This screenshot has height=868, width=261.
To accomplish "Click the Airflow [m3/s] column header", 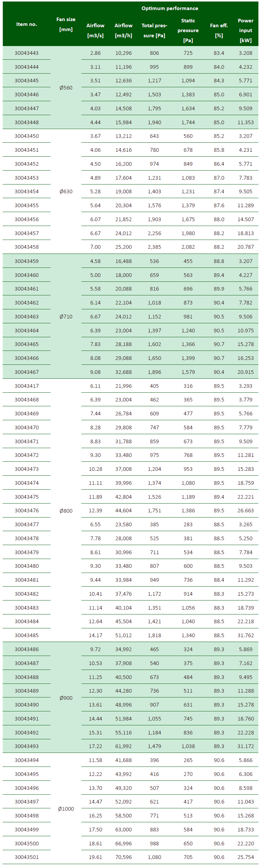I will [95, 30].
